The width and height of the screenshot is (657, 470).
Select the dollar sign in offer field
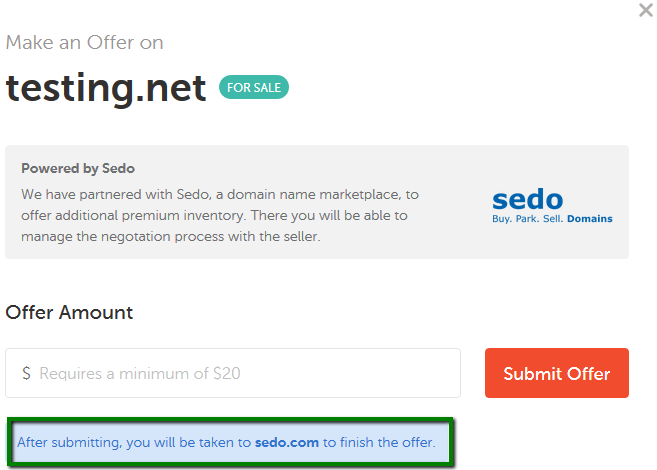pyautogui.click(x=26, y=373)
